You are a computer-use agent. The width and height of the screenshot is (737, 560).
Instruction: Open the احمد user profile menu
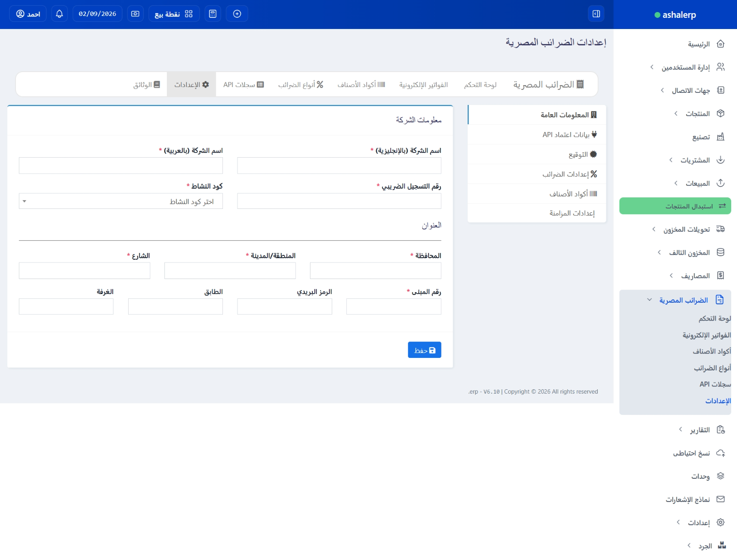coord(28,14)
